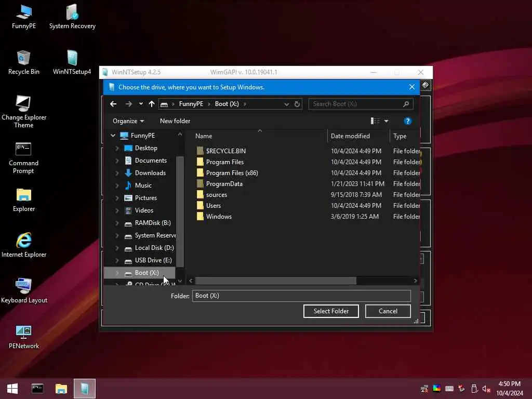Click the Cancel button
532x399 pixels.
pyautogui.click(x=388, y=311)
